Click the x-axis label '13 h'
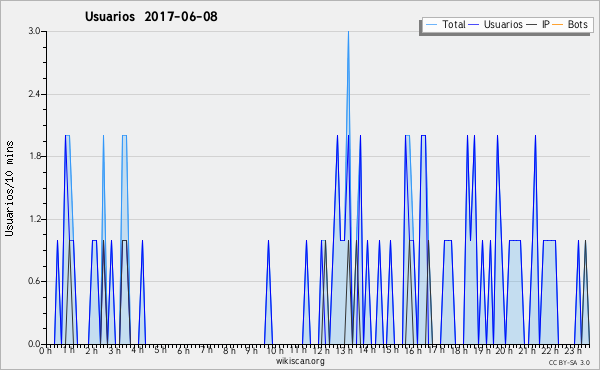 pos(344,350)
